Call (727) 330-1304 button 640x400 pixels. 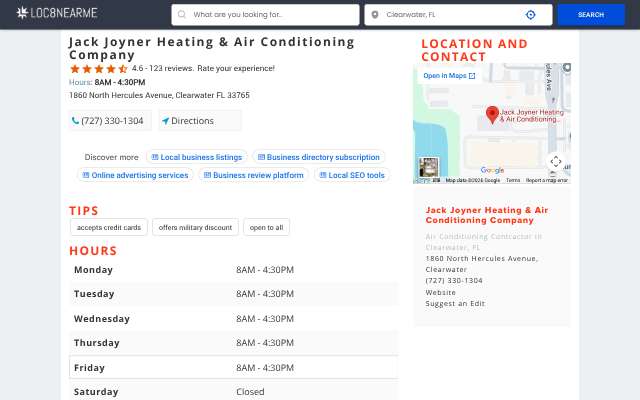(110, 121)
